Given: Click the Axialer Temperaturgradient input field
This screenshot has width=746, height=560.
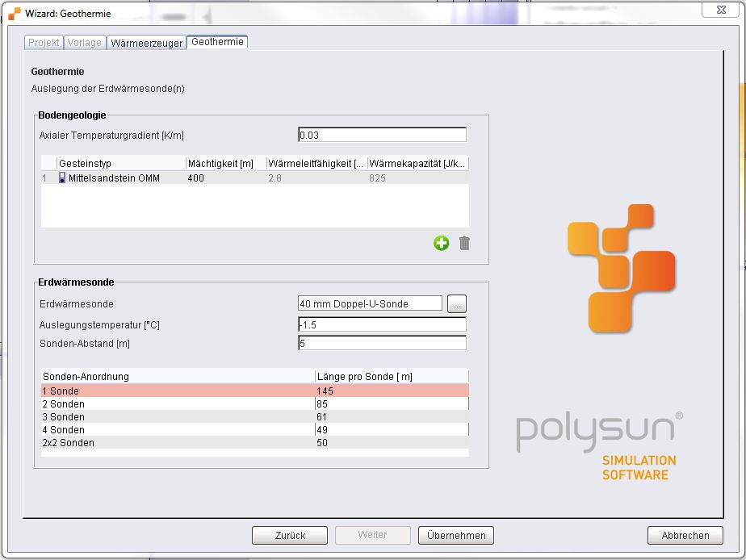Looking at the screenshot, I should tap(382, 135).
